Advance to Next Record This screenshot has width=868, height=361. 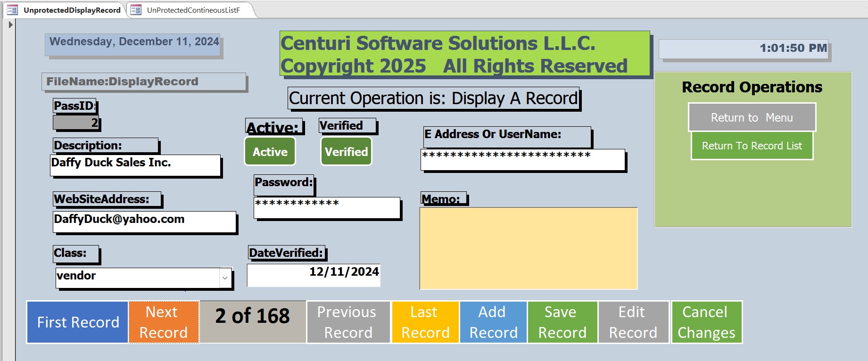pyautogui.click(x=163, y=322)
